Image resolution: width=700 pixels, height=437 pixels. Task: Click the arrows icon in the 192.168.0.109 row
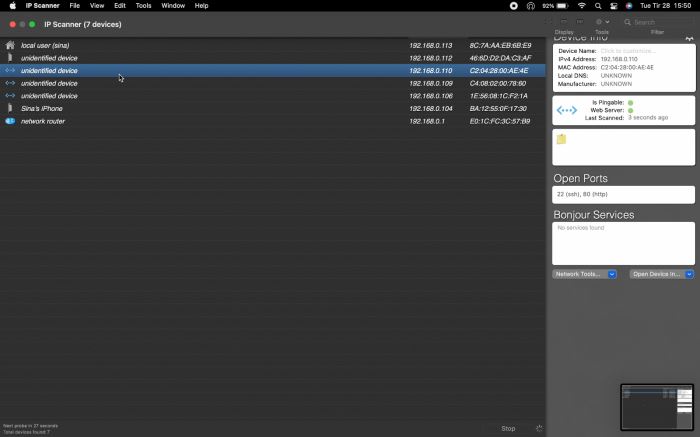(x=10, y=83)
